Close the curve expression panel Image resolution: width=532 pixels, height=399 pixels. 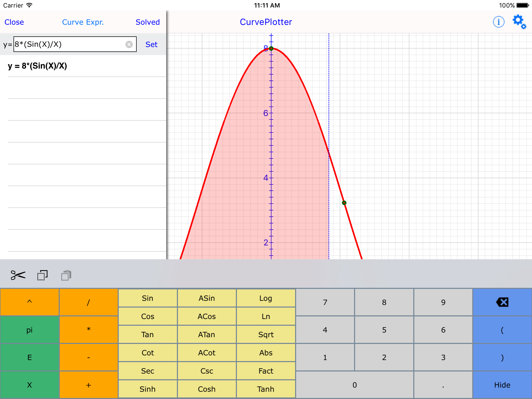pos(14,22)
